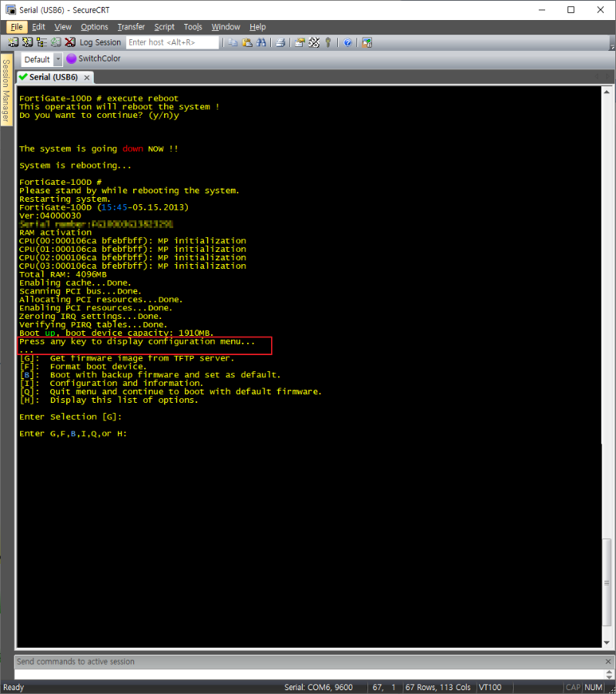
Task: Open the Tools menu
Action: [x=193, y=27]
